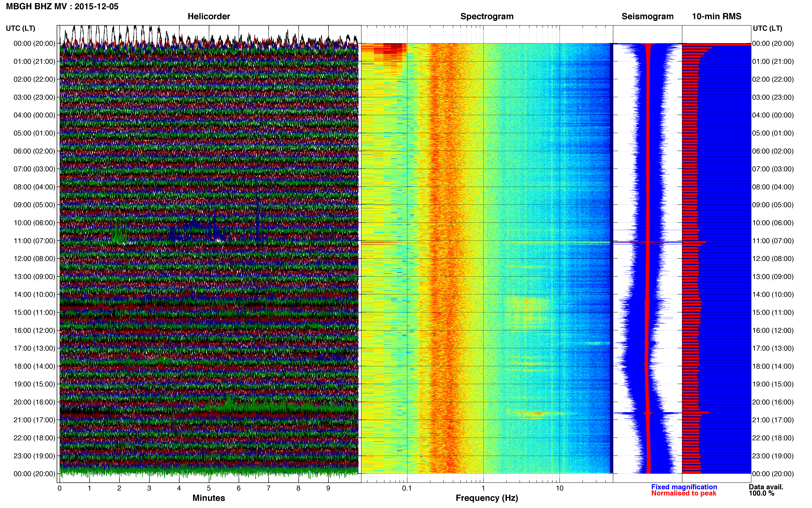Click the '1' tick on the Frequency axis

[x=483, y=488]
